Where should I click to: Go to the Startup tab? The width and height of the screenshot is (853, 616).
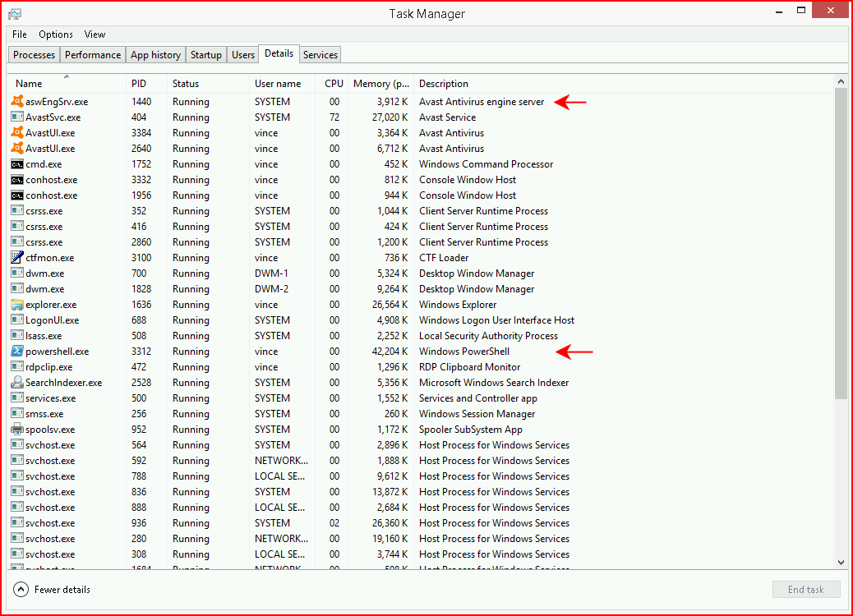click(206, 55)
